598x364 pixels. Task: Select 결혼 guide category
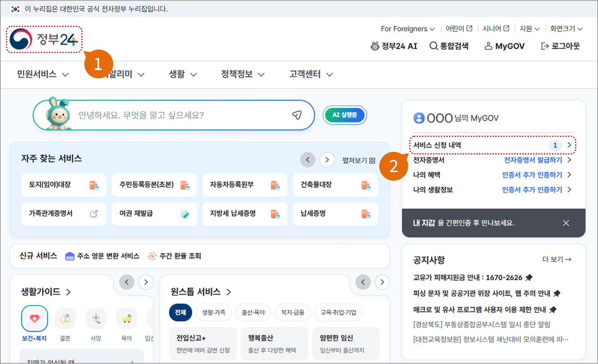65,324
